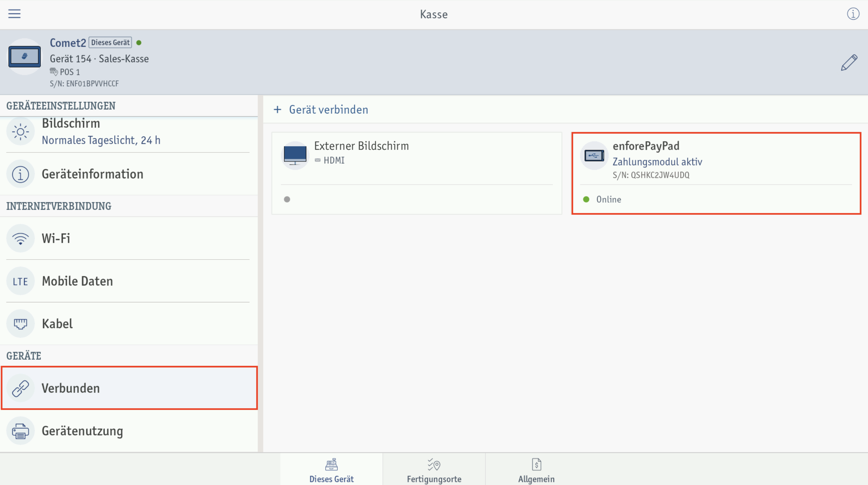Click the Bildschirm brightness icon
Image resolution: width=868 pixels, height=485 pixels.
coord(20,131)
